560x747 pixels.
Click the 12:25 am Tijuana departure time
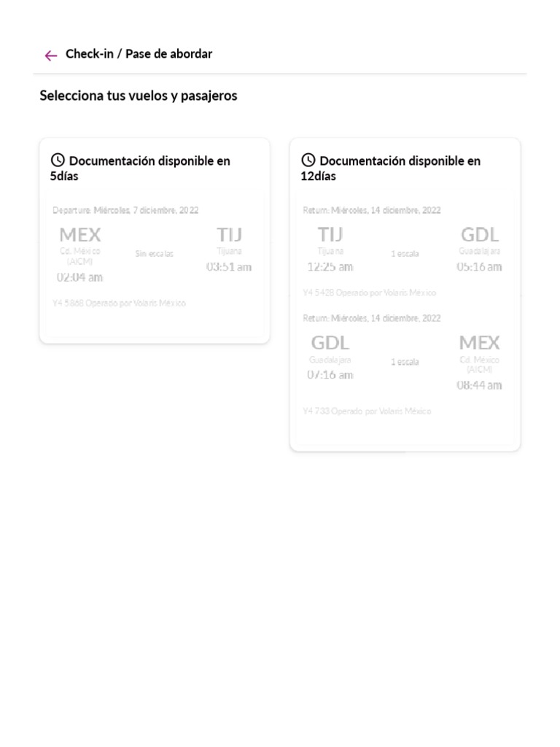click(330, 267)
